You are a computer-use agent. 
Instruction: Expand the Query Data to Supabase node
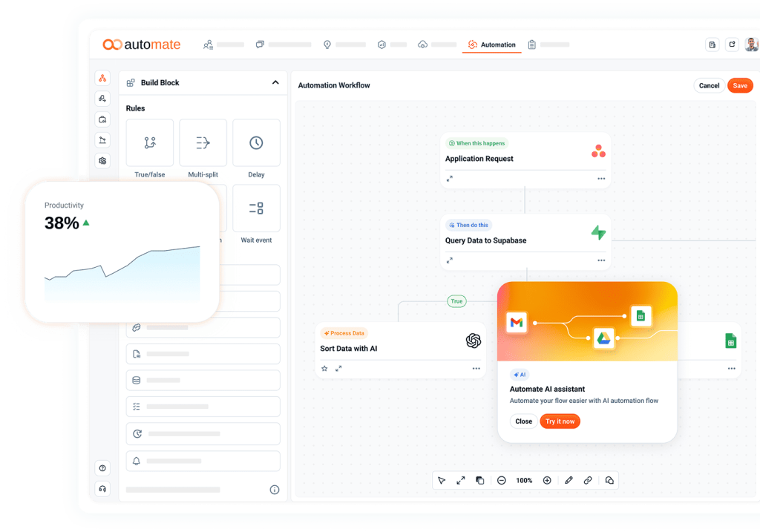(x=450, y=260)
